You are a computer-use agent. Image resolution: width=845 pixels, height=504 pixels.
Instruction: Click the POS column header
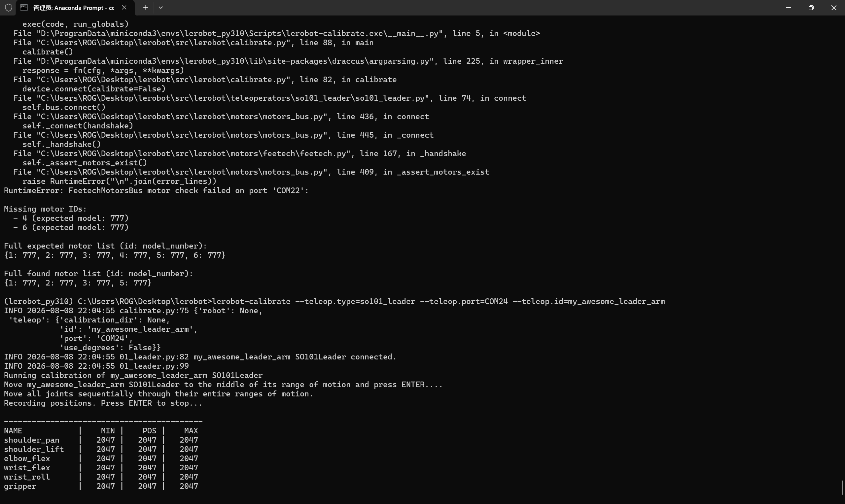(150, 431)
